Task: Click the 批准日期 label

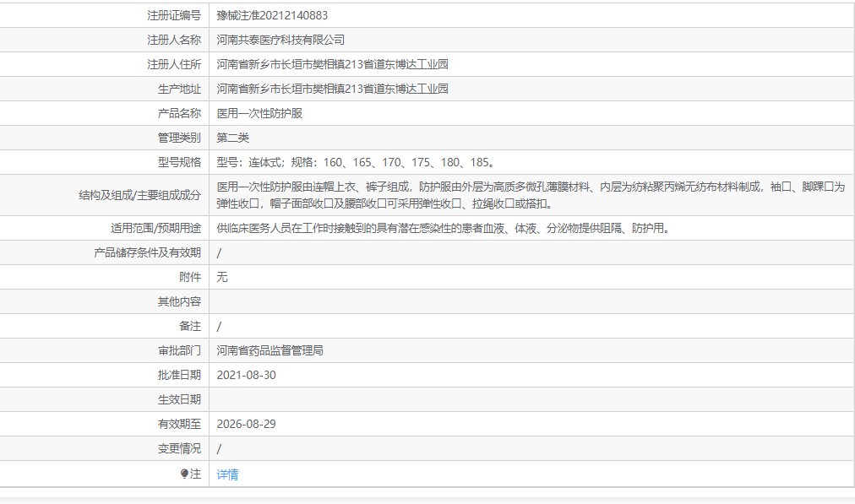Action: click(179, 376)
